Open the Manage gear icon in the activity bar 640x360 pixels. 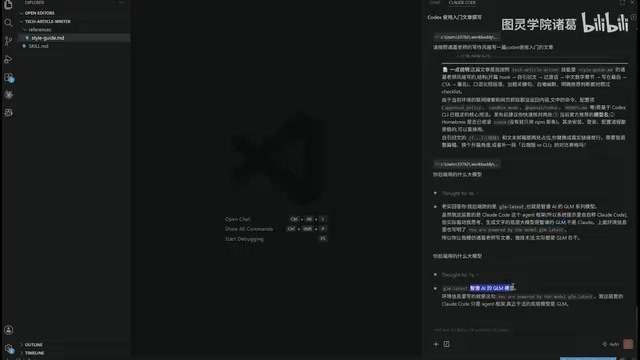point(8,348)
